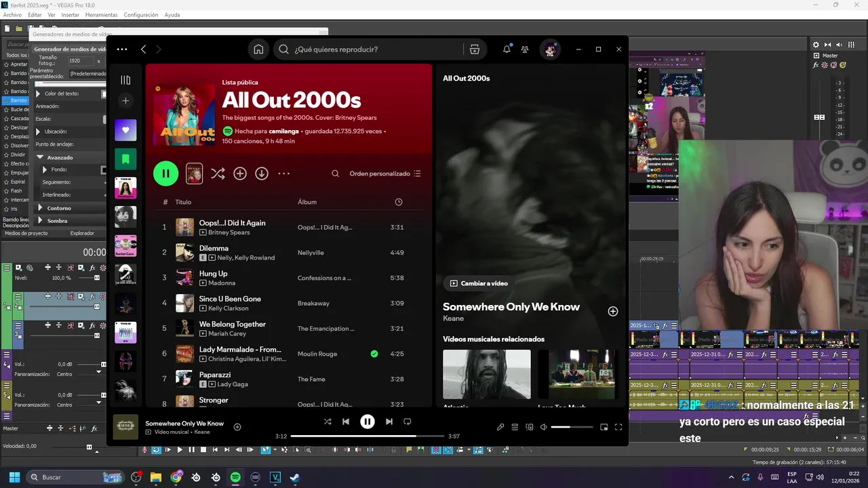The image size is (868, 488).
Task: Search within the playlist
Action: tap(335, 174)
